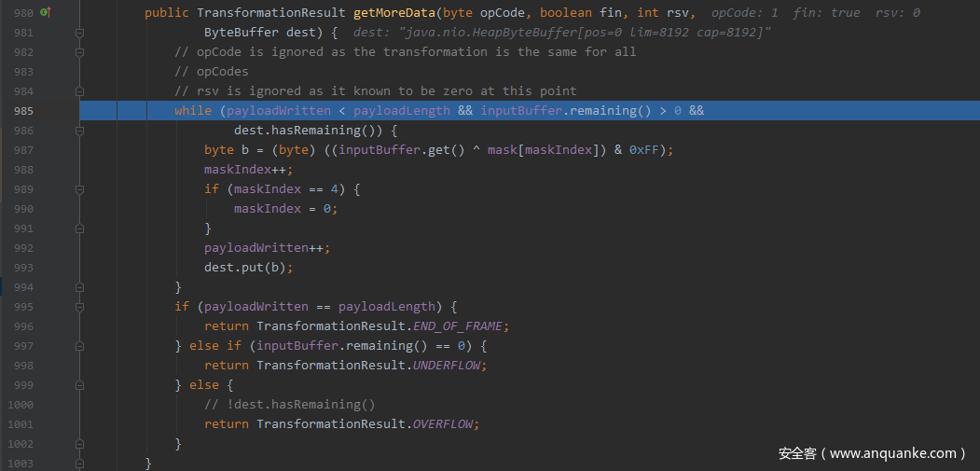Collapse the maskIndex if block at line 989
Screen dimensions: 980x471
[x=79, y=189]
